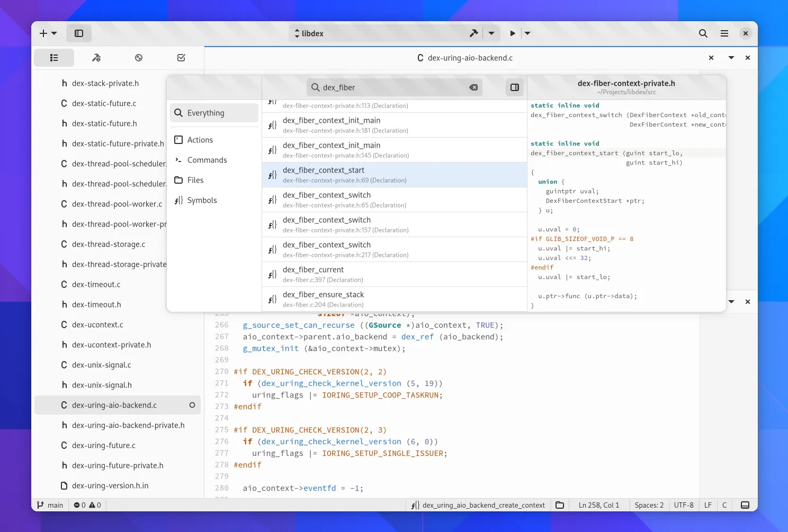The height and width of the screenshot is (532, 788).
Task: Run the project with play button
Action: pos(512,33)
